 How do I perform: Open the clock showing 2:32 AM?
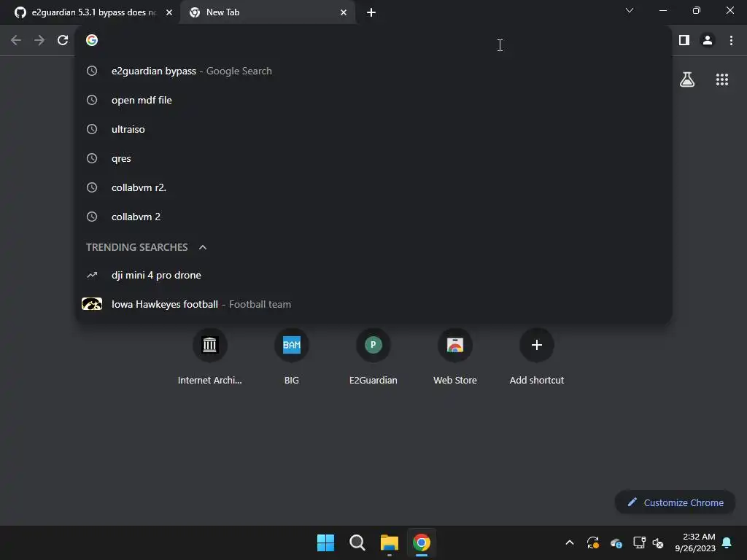point(694,542)
